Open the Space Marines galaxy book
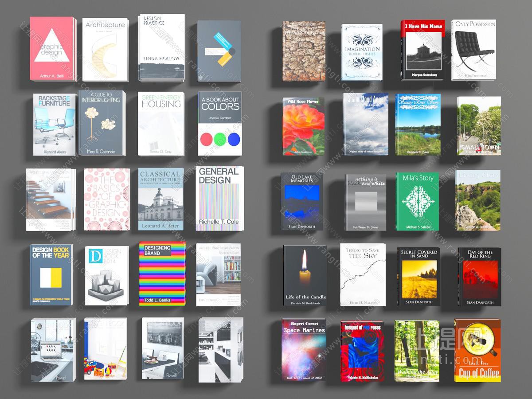Image resolution: width=532 pixels, height=399 pixels. click(x=304, y=349)
